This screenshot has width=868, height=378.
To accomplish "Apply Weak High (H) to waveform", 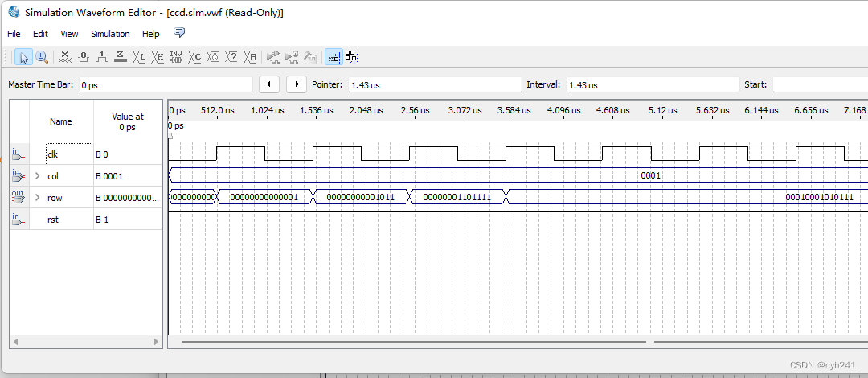I will (158, 57).
